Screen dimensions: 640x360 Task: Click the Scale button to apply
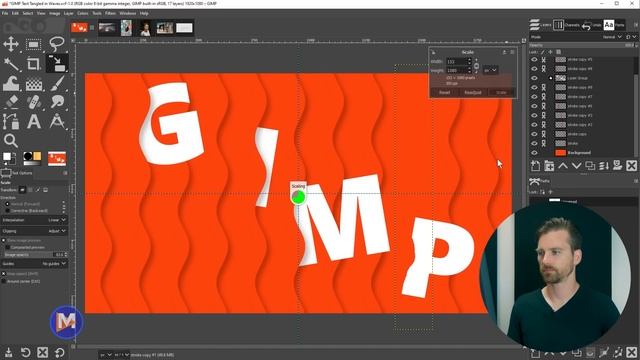tap(501, 93)
